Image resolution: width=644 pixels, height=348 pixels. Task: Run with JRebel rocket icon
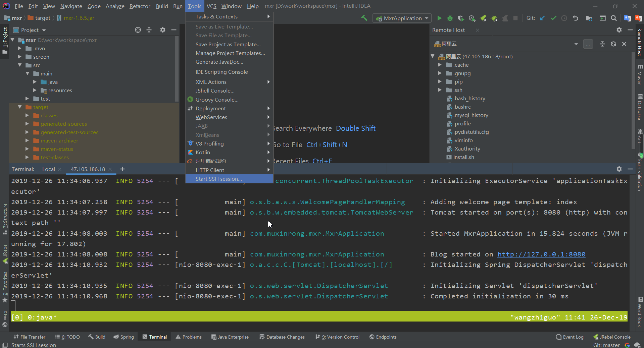pos(483,18)
